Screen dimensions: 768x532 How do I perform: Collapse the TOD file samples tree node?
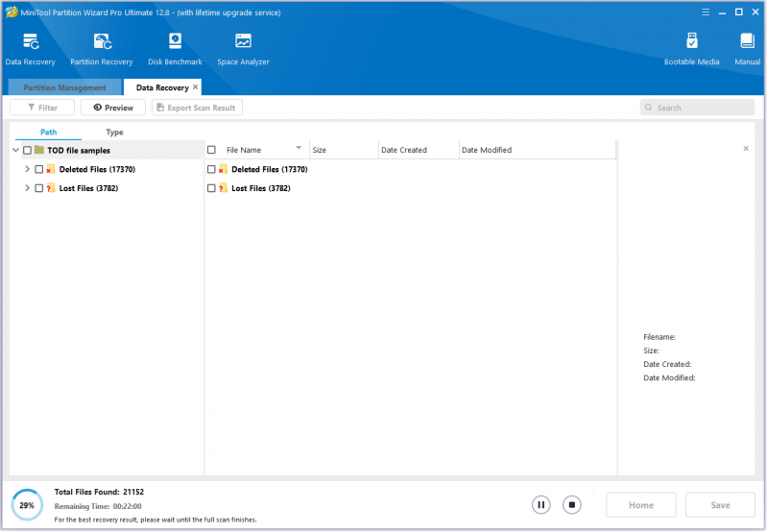tap(15, 150)
